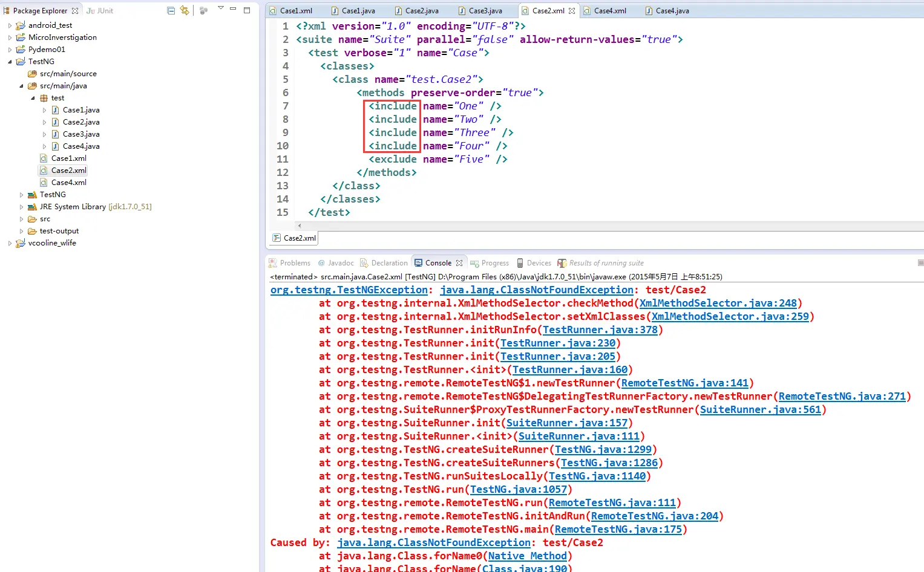Click the vcooline_wlife project icon
Screen dimensions: 924x572
coord(21,243)
